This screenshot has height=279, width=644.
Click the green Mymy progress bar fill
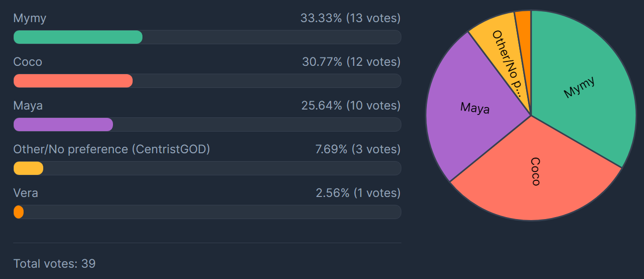pos(78,37)
